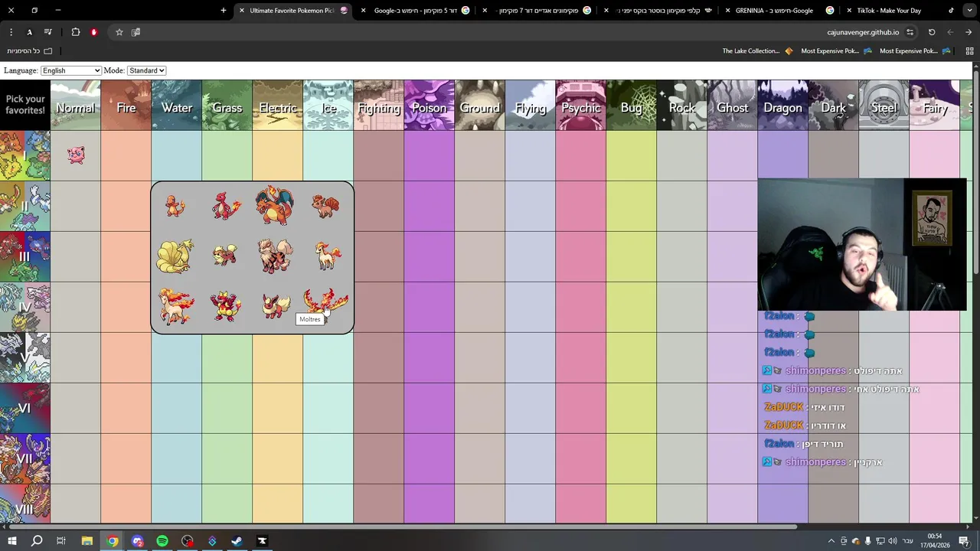Open the Fire cell in generation I row
The image size is (980, 551).
pos(126,155)
